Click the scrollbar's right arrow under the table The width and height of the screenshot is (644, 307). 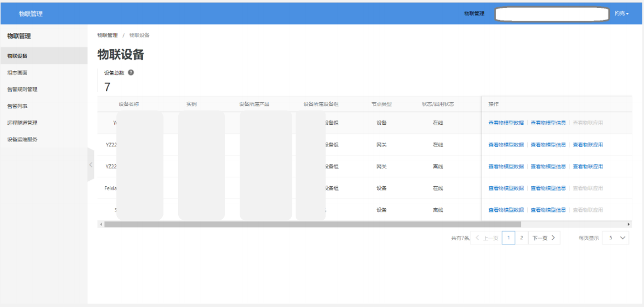(629, 224)
